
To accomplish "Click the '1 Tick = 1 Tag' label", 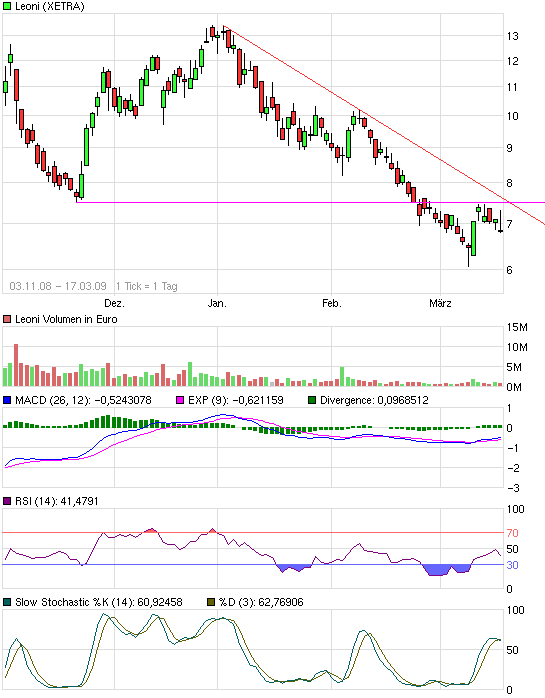I will click(147, 286).
